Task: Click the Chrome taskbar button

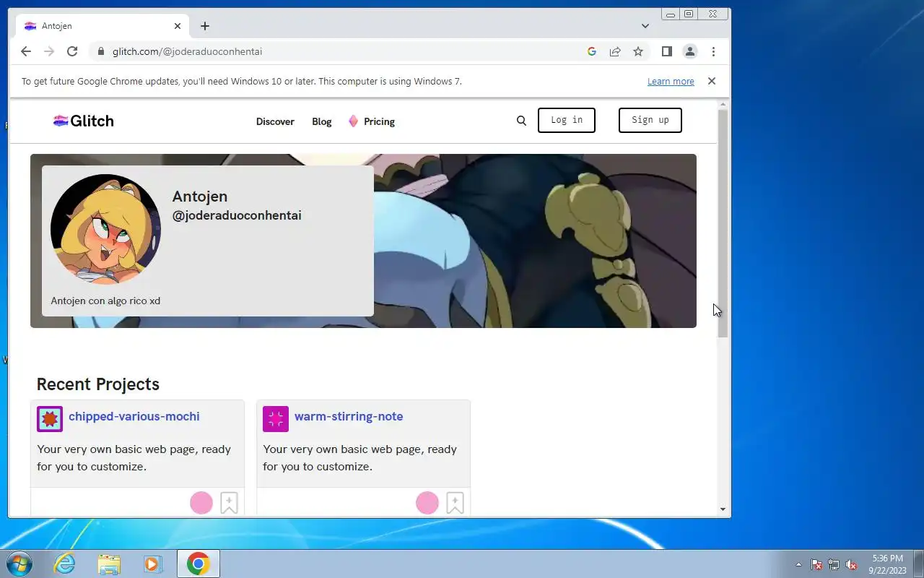Action: point(199,564)
